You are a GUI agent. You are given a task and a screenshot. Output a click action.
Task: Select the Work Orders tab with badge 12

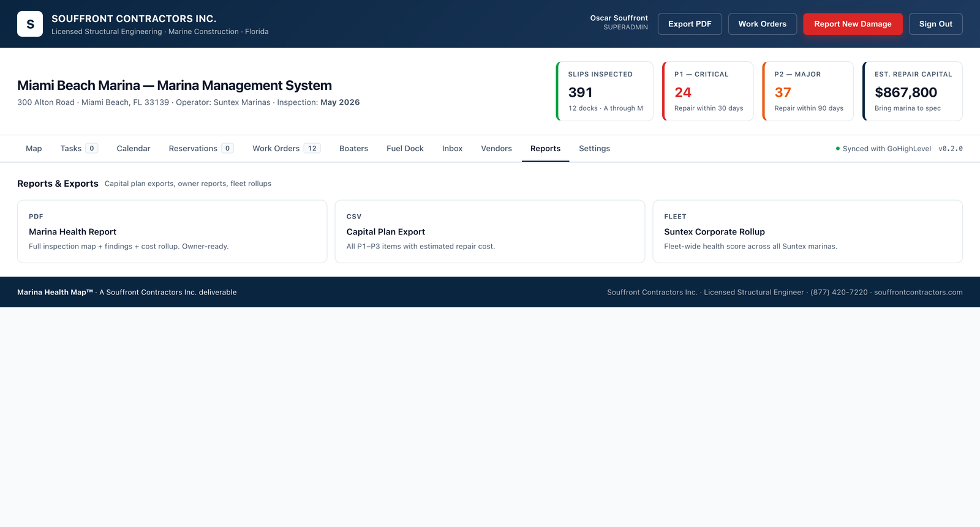click(286, 149)
